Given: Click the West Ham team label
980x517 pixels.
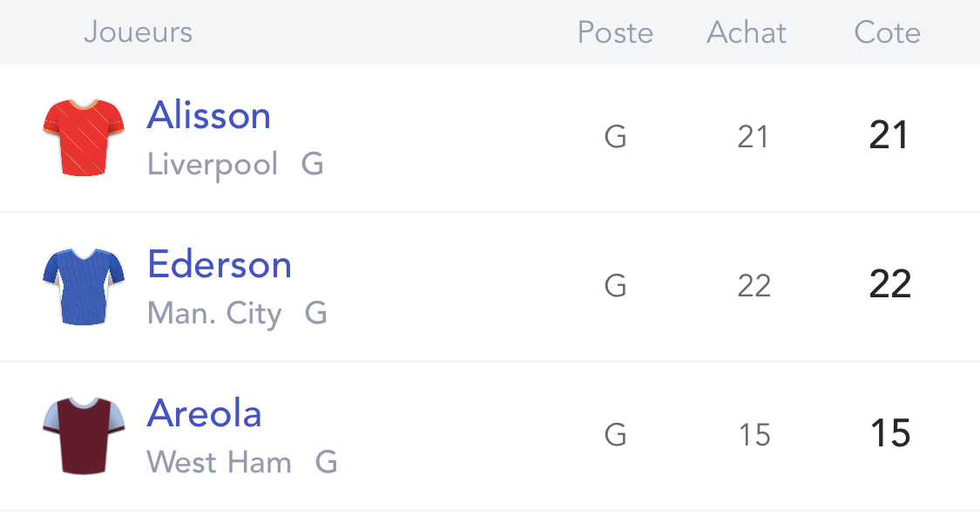Looking at the screenshot, I should [x=220, y=463].
